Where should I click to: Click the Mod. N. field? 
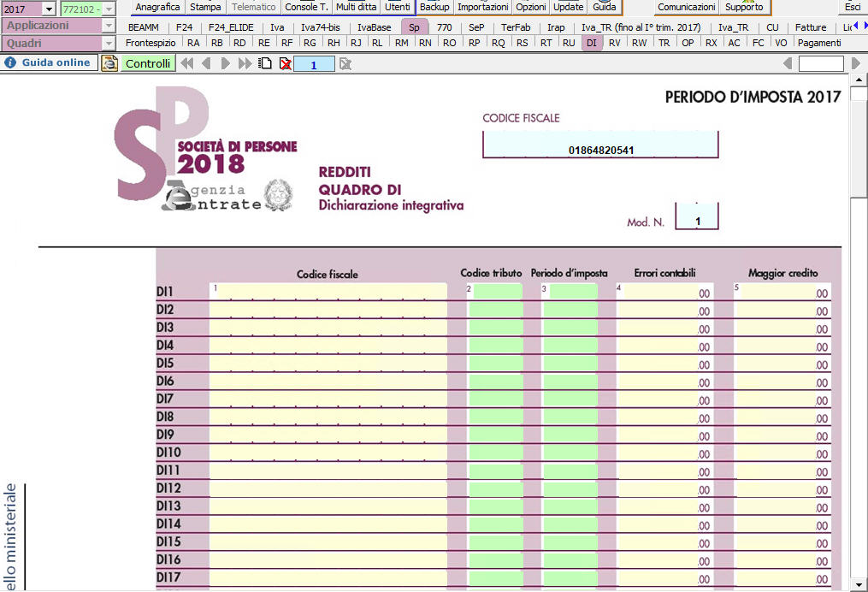697,216
